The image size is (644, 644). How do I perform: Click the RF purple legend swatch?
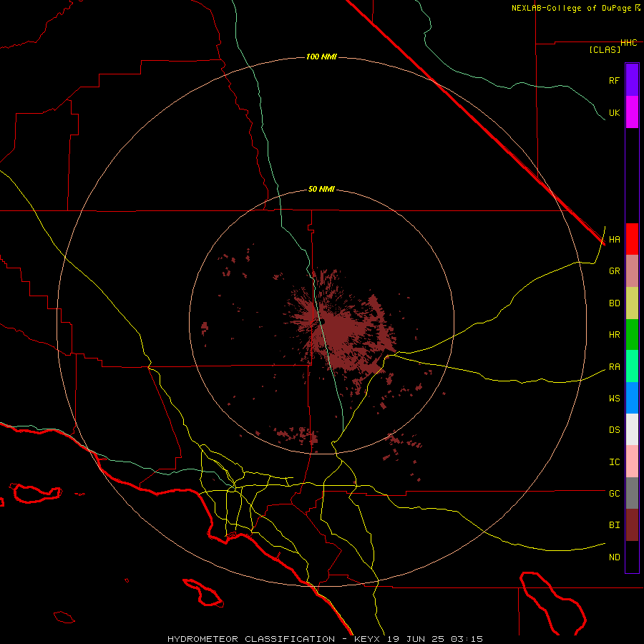(632, 80)
